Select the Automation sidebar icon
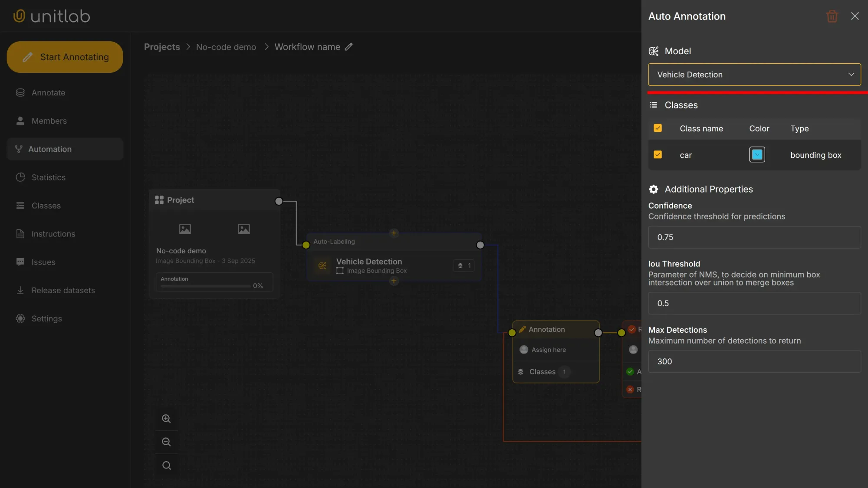 coord(20,149)
